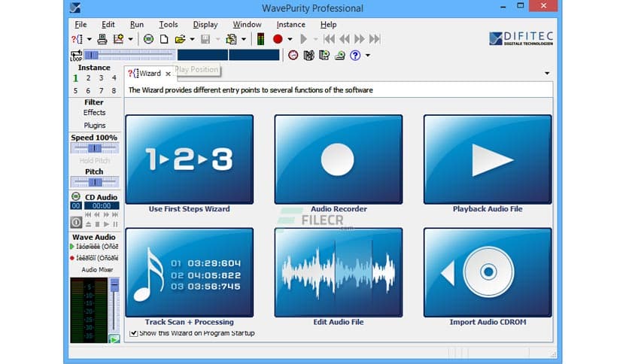Skip to start with the toolbar |◀◀ button
The width and height of the screenshot is (629, 364).
tap(330, 39)
